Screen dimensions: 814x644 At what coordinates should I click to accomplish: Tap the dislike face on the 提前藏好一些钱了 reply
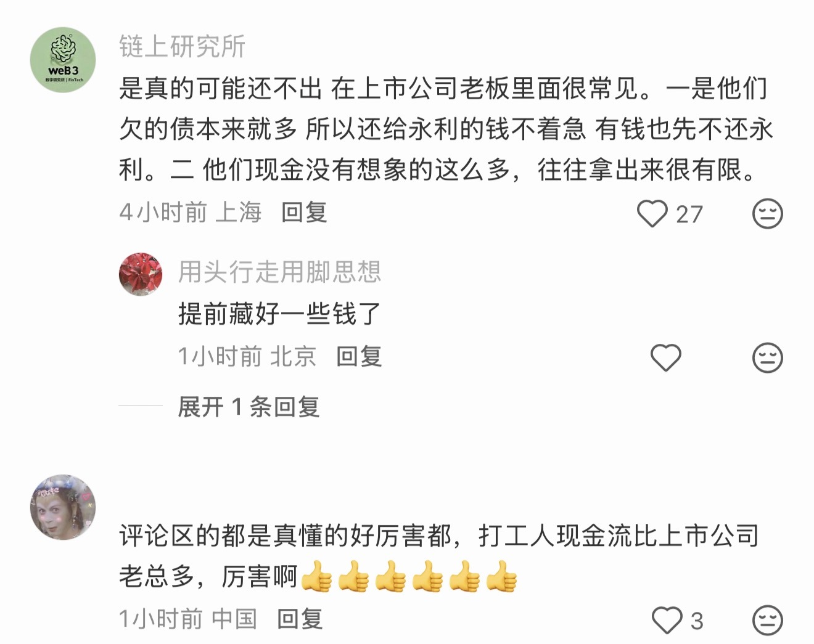768,357
